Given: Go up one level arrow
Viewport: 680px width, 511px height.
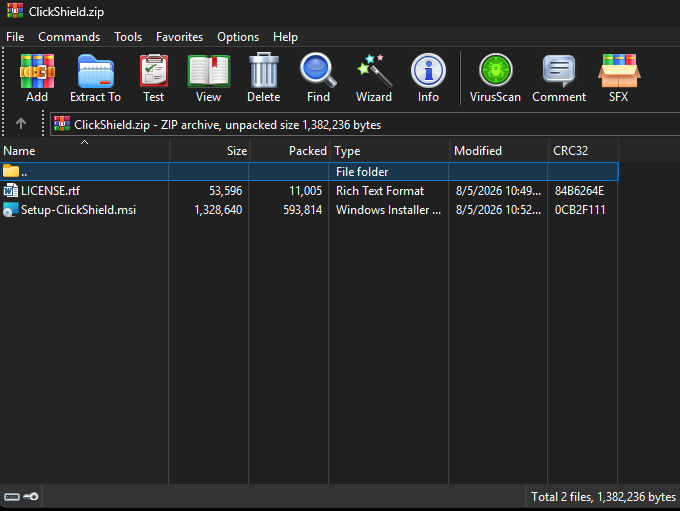Looking at the screenshot, I should (x=21, y=124).
